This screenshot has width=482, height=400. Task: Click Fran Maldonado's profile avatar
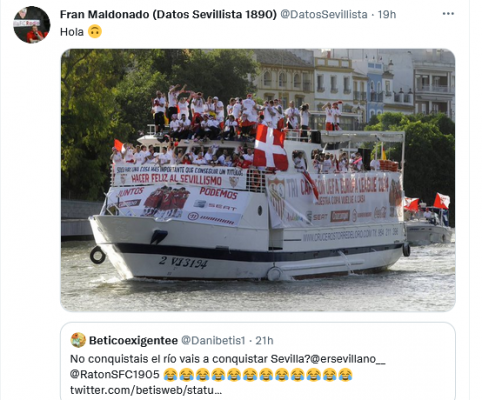[x=32, y=25]
